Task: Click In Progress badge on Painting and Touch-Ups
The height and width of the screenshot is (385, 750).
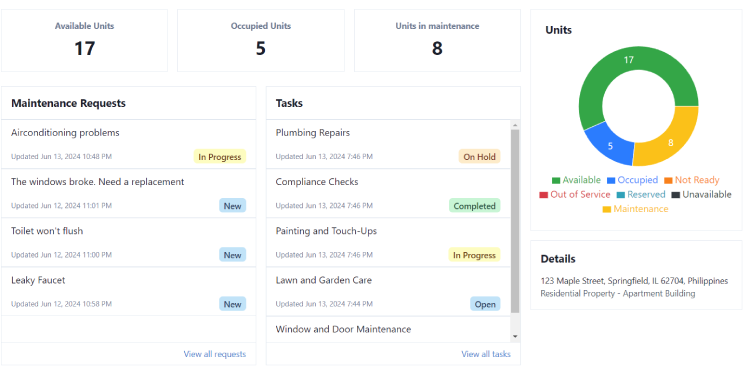Action: 474,255
